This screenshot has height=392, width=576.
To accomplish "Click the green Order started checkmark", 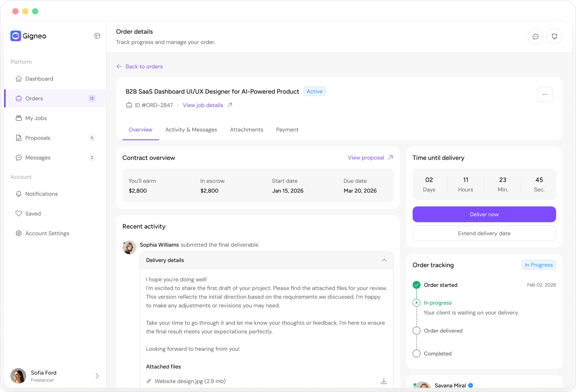I will tap(416, 285).
